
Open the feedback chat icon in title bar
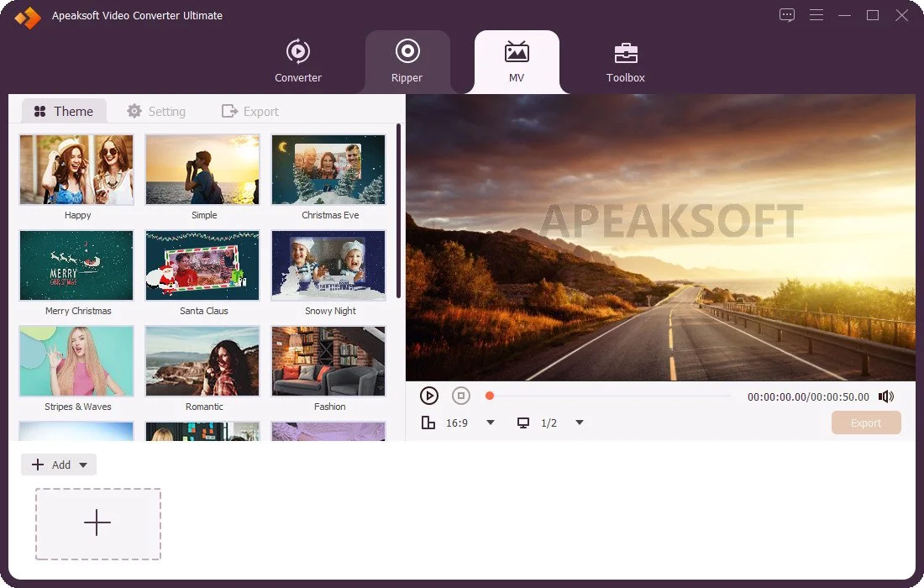pos(787,15)
